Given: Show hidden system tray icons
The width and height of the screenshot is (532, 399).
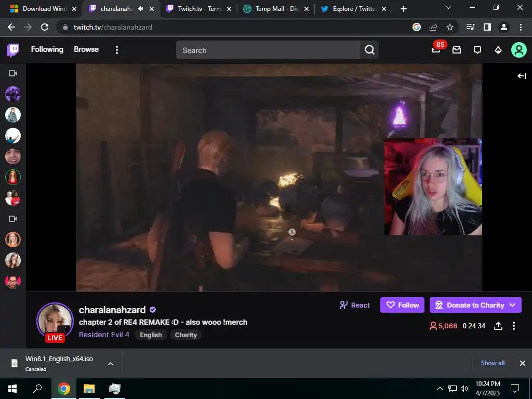Looking at the screenshot, I should point(440,389).
